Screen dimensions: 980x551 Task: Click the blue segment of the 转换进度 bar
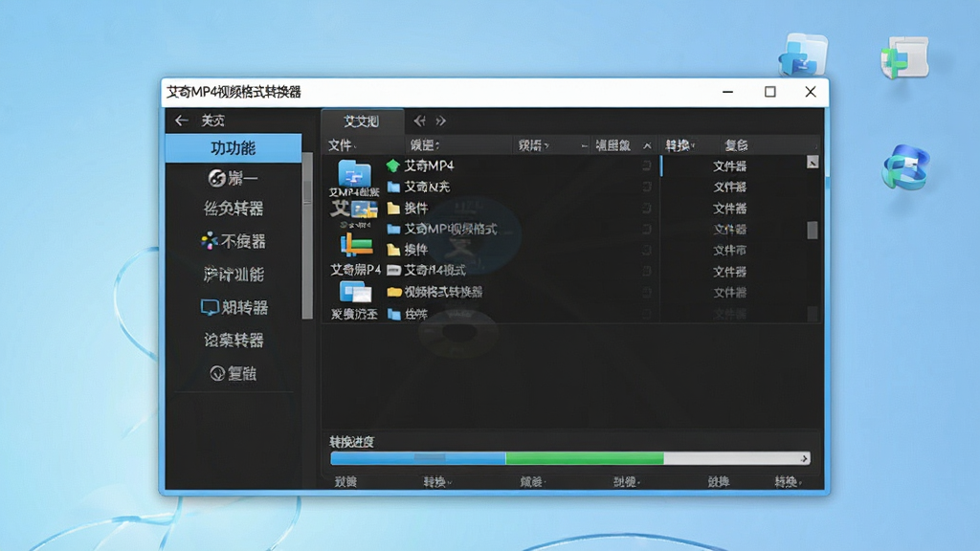click(x=418, y=458)
